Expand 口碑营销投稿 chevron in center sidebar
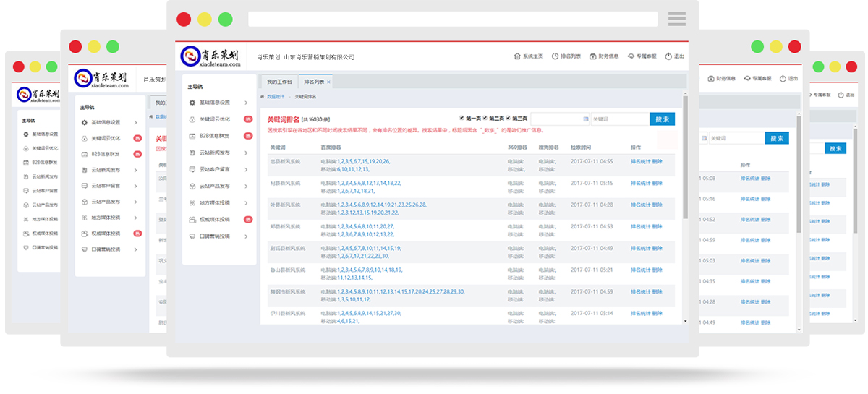Image resolution: width=868 pixels, height=394 pixels. click(x=246, y=236)
